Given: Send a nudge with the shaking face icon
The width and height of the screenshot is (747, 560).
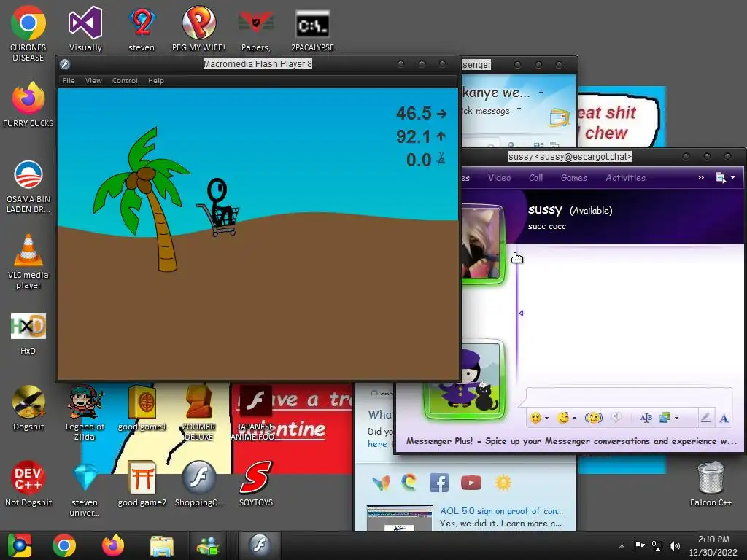Looking at the screenshot, I should click(594, 418).
